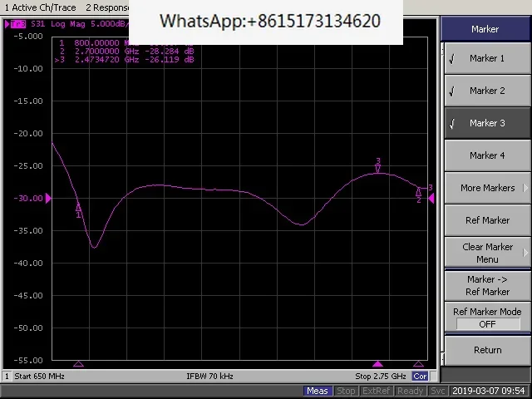Screen dimensions: 532x399
Task: Click the Cor correction status indicator
Action: [x=421, y=377]
